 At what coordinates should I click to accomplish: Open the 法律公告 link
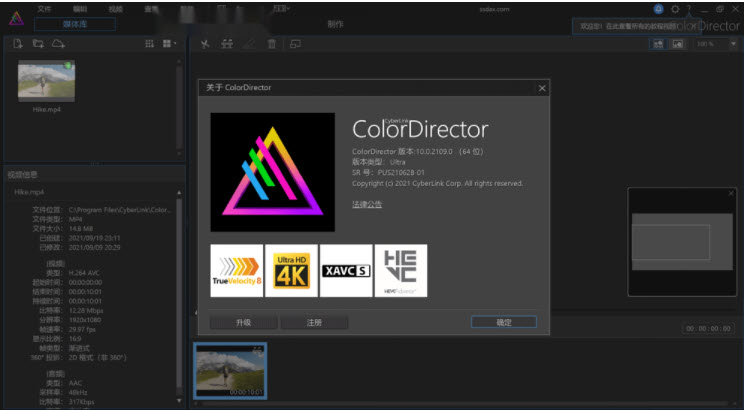[x=366, y=204]
